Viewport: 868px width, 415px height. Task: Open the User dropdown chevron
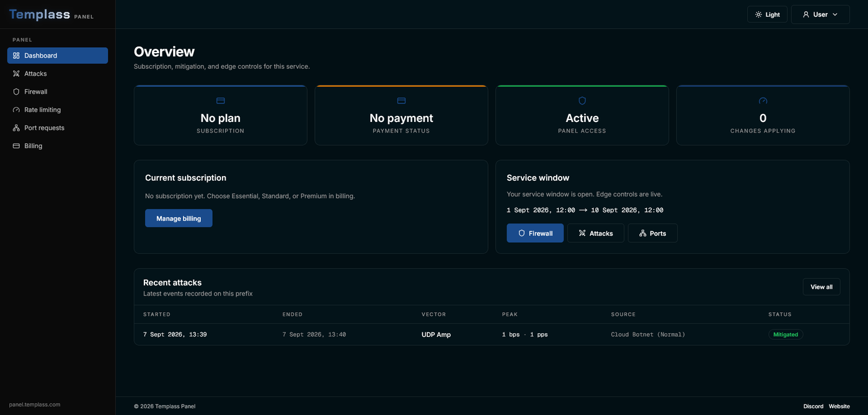click(x=835, y=14)
